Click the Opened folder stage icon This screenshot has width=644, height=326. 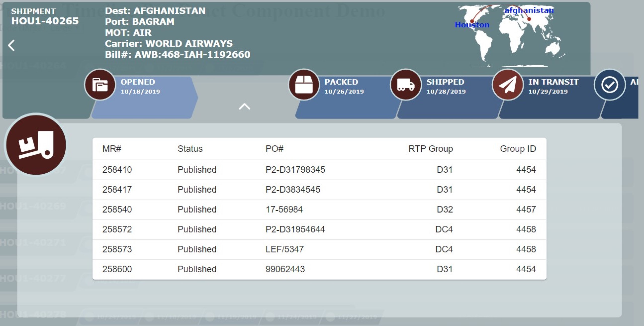click(100, 85)
